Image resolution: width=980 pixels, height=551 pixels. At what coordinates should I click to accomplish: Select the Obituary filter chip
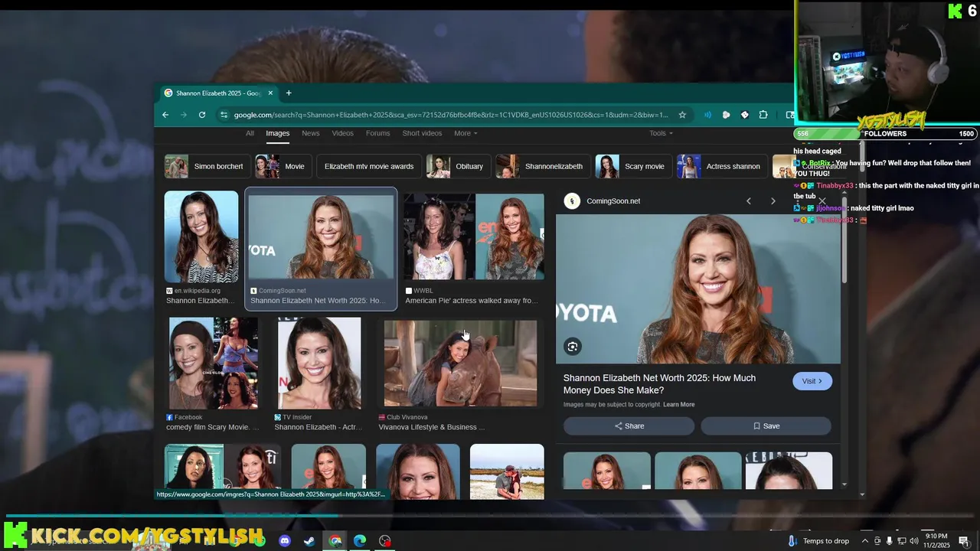click(458, 166)
